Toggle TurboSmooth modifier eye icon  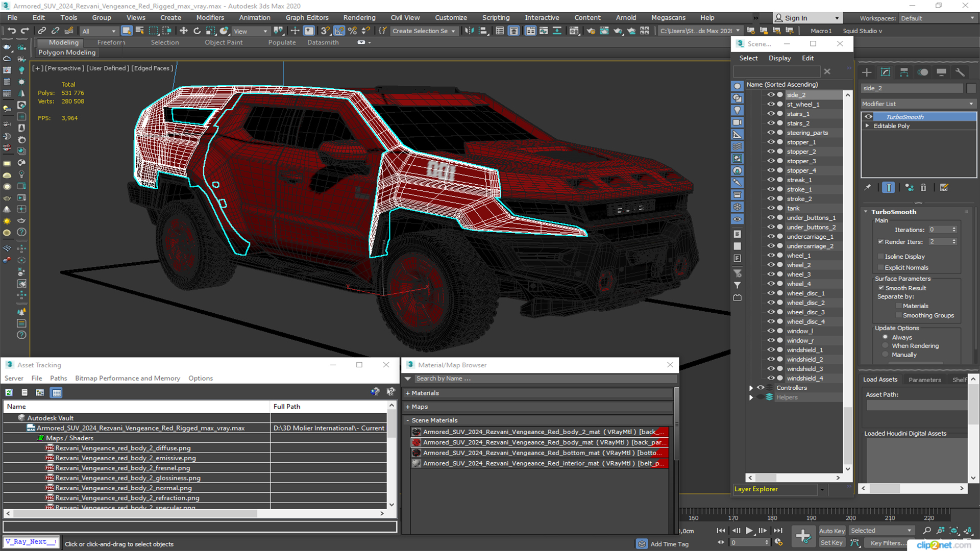tap(868, 117)
